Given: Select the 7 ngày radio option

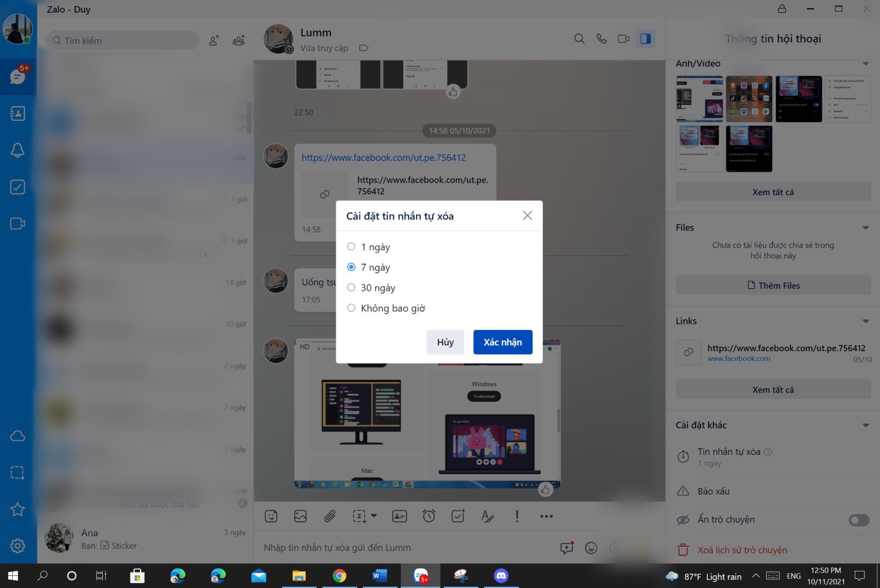Looking at the screenshot, I should tap(351, 267).
